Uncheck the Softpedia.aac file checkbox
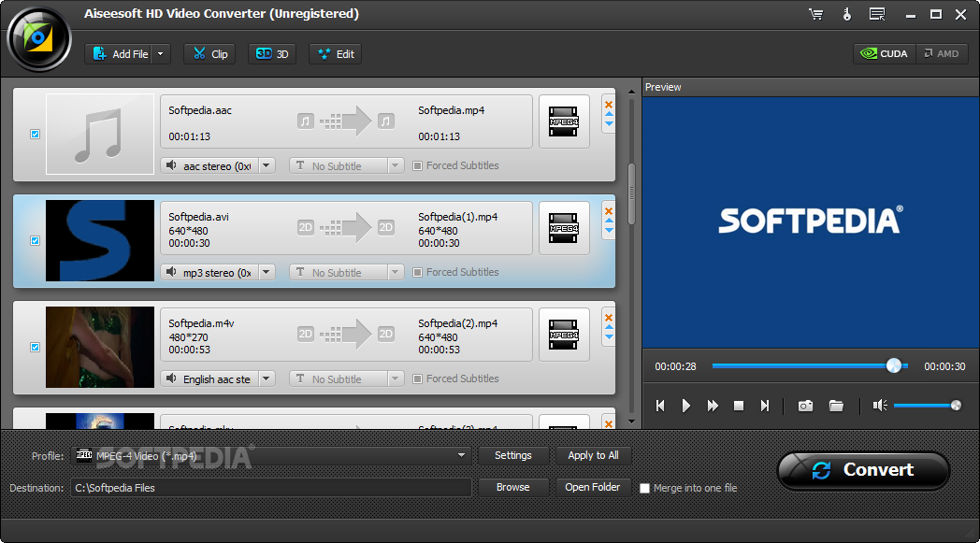This screenshot has width=980, height=543. [x=35, y=134]
